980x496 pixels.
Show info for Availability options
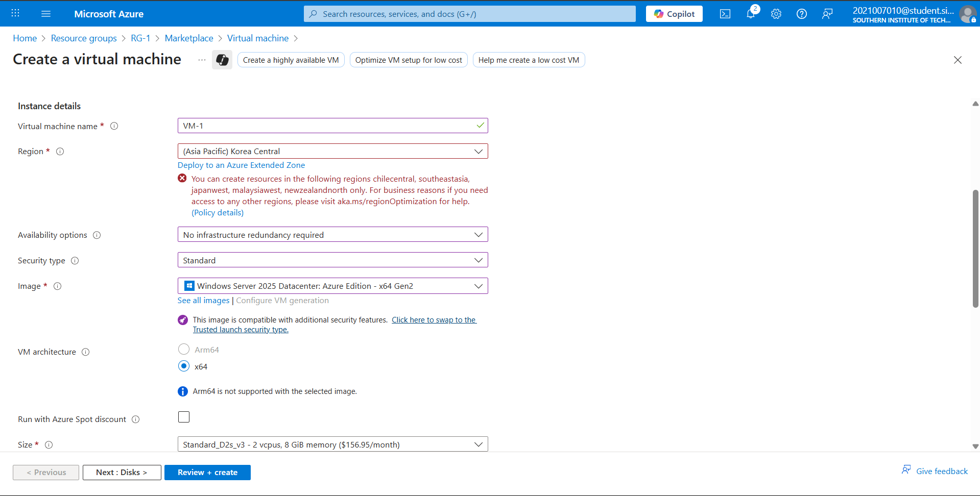pyautogui.click(x=97, y=235)
